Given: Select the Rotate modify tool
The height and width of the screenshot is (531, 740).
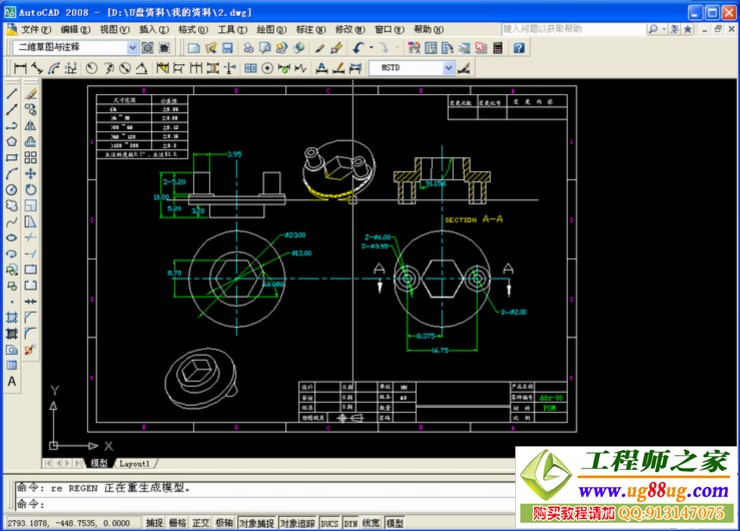Looking at the screenshot, I should click(31, 189).
